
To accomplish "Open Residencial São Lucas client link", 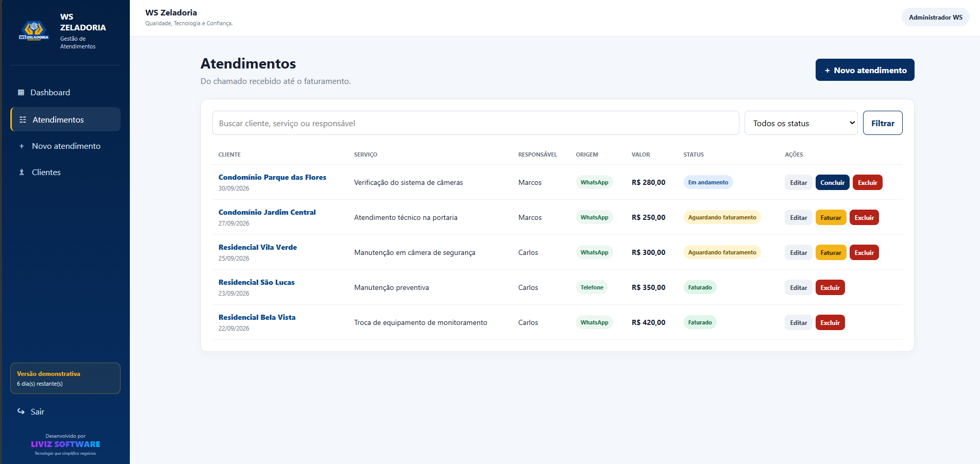I will point(257,282).
